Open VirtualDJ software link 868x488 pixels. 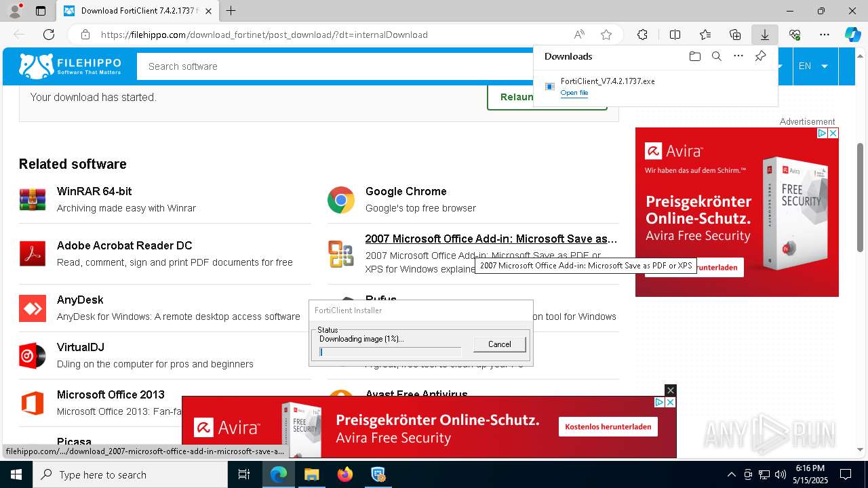[81, 347]
